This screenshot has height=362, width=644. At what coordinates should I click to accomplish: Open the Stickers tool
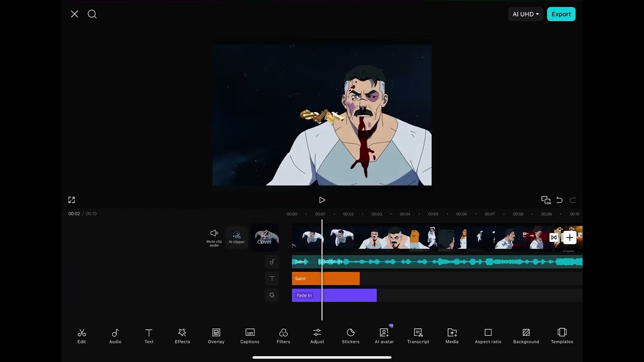click(x=351, y=336)
